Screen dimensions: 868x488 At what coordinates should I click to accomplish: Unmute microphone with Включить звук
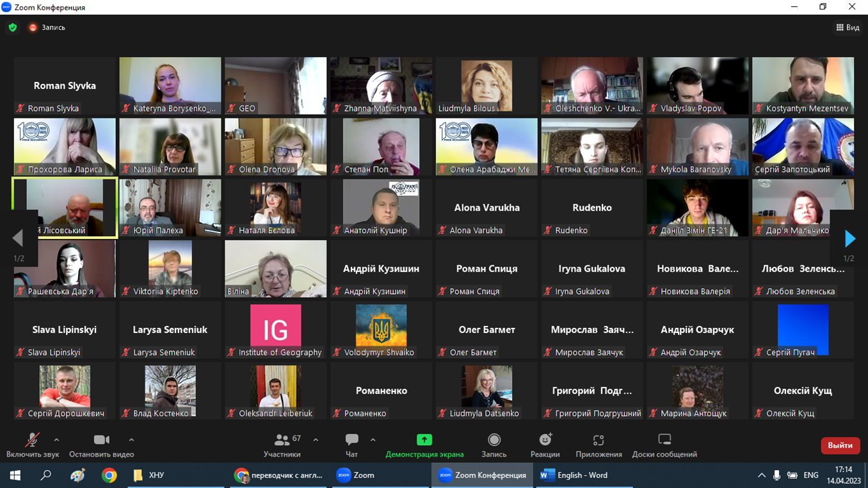tap(32, 440)
